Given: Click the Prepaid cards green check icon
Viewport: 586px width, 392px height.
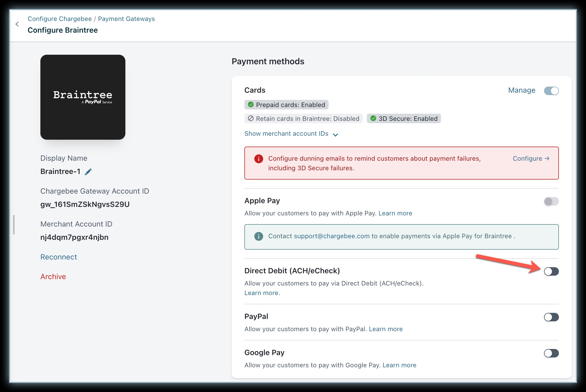Looking at the screenshot, I should click(250, 105).
